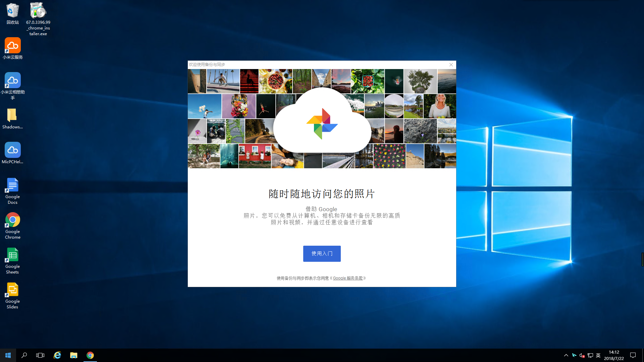Click the bird-shaped tray icon
The height and width of the screenshot is (362, 644).
click(x=574, y=355)
